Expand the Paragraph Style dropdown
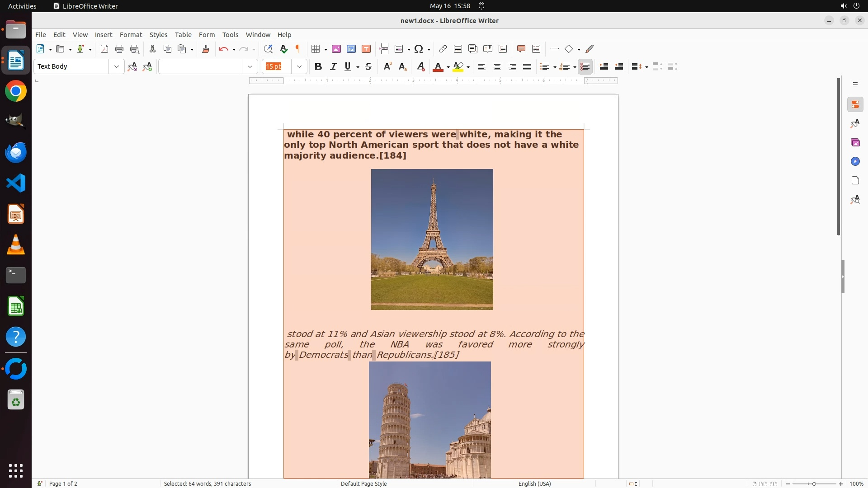This screenshot has width=868, height=488. (x=117, y=66)
